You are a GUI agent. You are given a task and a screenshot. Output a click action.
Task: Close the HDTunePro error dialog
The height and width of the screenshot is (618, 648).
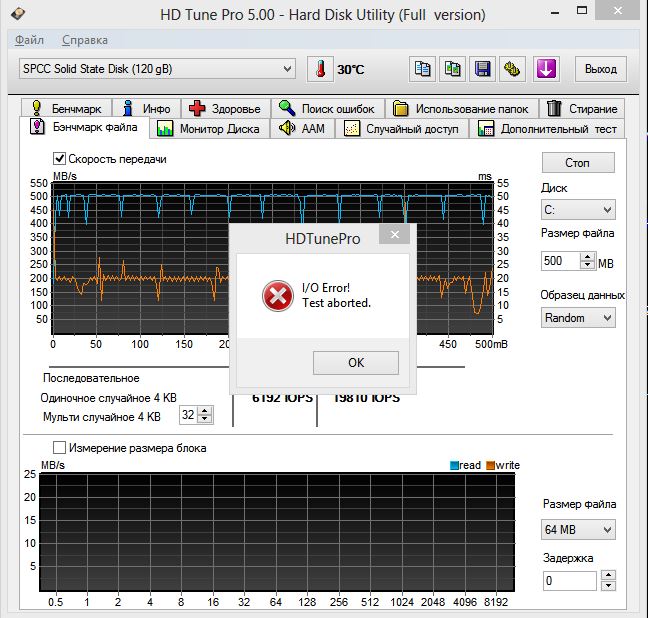coord(395,234)
